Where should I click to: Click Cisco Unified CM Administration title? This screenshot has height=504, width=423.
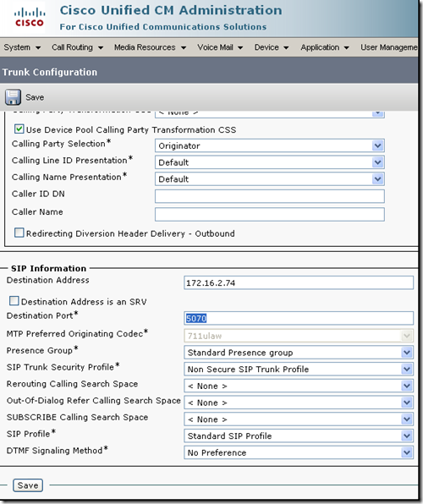click(171, 10)
